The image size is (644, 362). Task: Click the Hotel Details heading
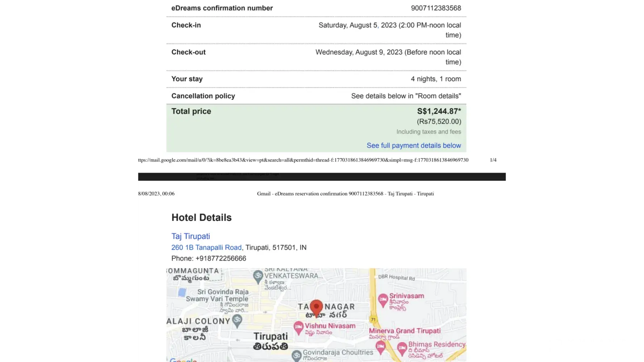tap(201, 218)
